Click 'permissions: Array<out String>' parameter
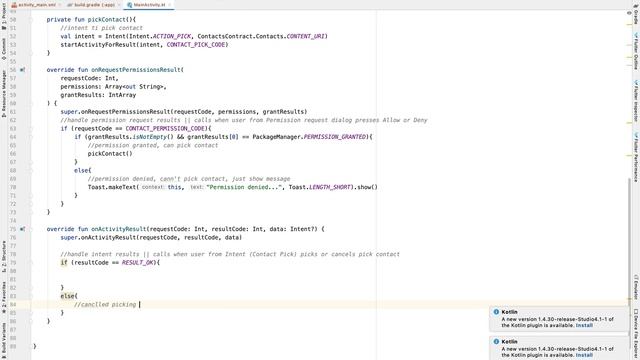The image size is (640, 360). pyautogui.click(x=113, y=87)
